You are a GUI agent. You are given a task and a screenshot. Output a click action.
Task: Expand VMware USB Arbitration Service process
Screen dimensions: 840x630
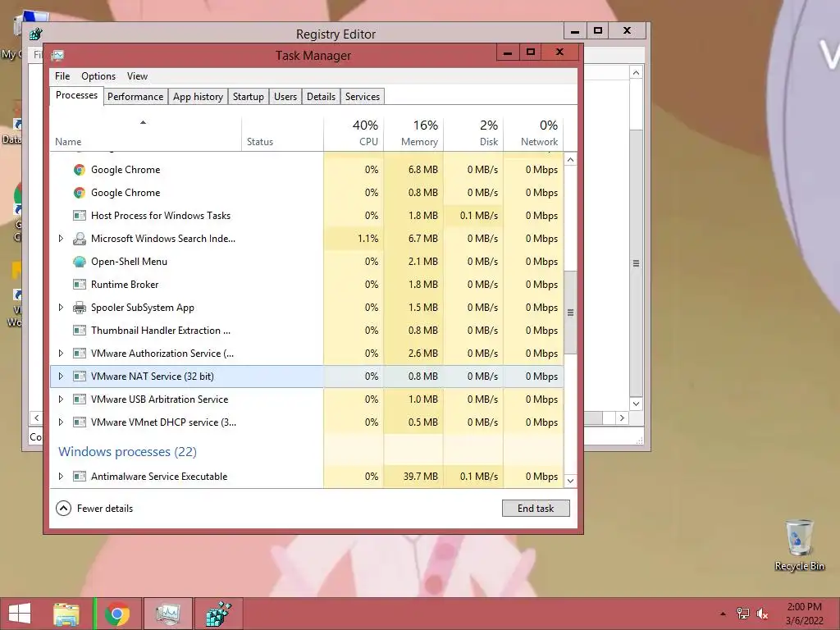click(61, 399)
